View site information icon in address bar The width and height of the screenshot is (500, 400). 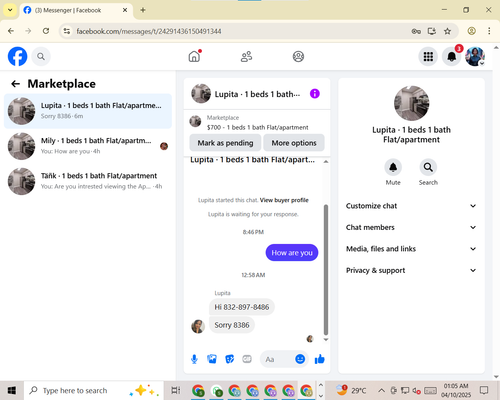click(67, 31)
